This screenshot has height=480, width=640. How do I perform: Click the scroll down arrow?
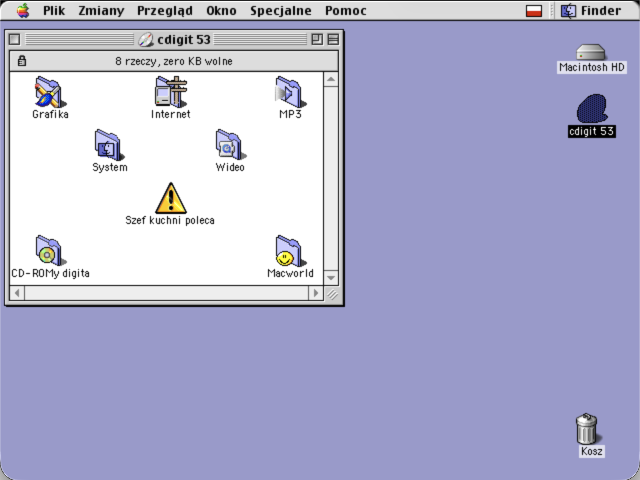click(x=331, y=278)
